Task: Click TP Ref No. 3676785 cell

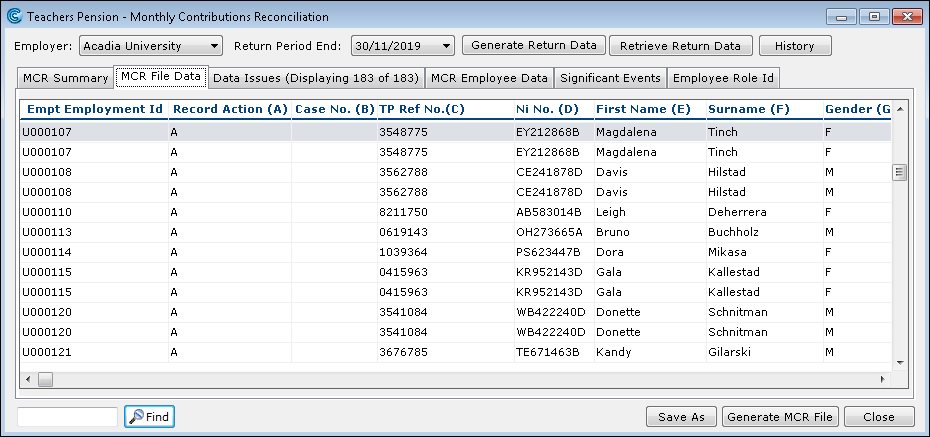Action: [x=446, y=352]
